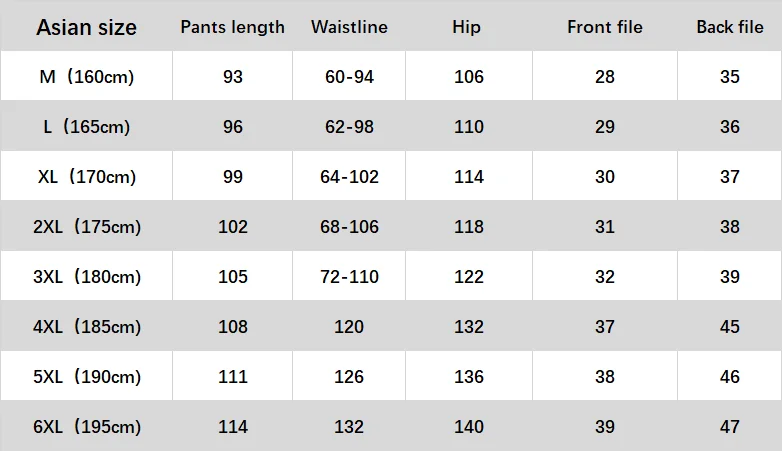The height and width of the screenshot is (451, 782).
Task: Click the Waistline column header
Action: click(349, 27)
